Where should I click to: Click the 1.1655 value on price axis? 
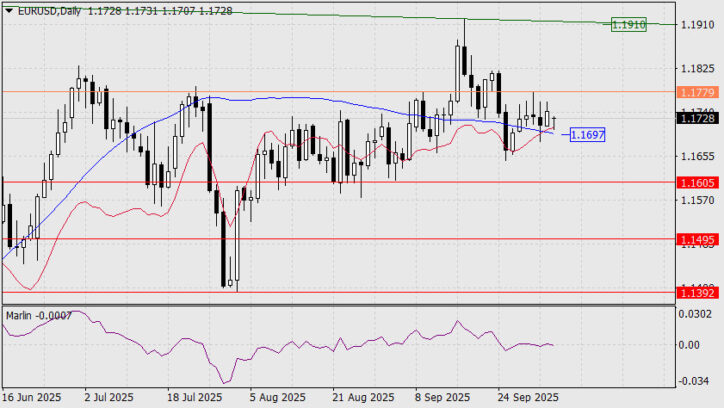tap(696, 157)
